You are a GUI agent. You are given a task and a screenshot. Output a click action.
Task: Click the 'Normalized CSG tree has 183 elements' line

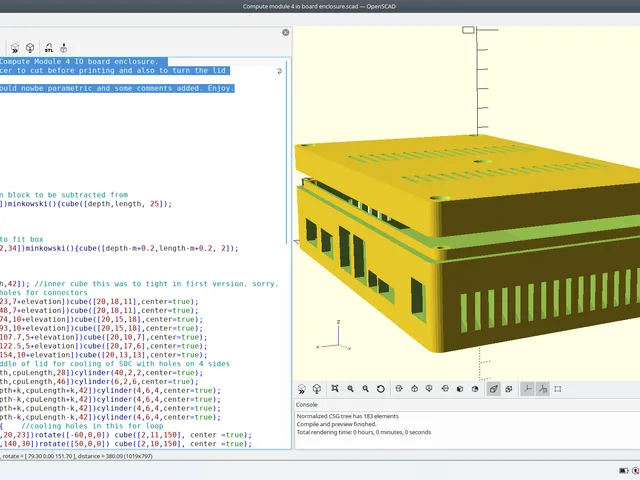[x=348, y=416]
